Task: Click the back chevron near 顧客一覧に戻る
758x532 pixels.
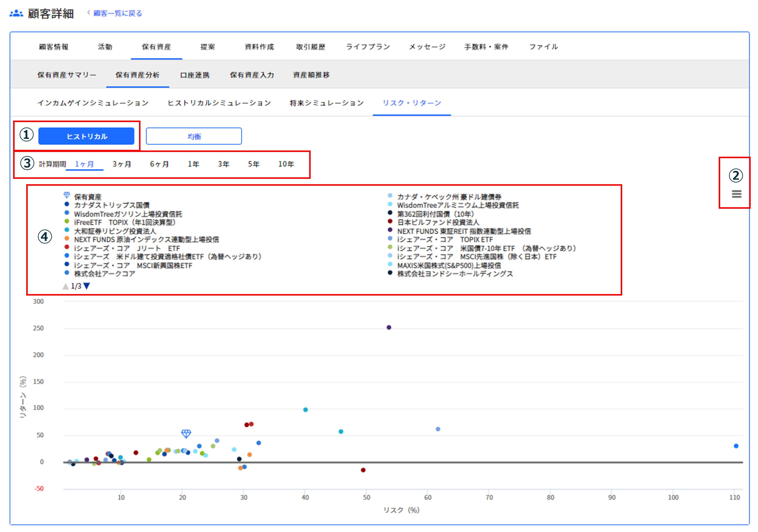Action: tap(89, 13)
